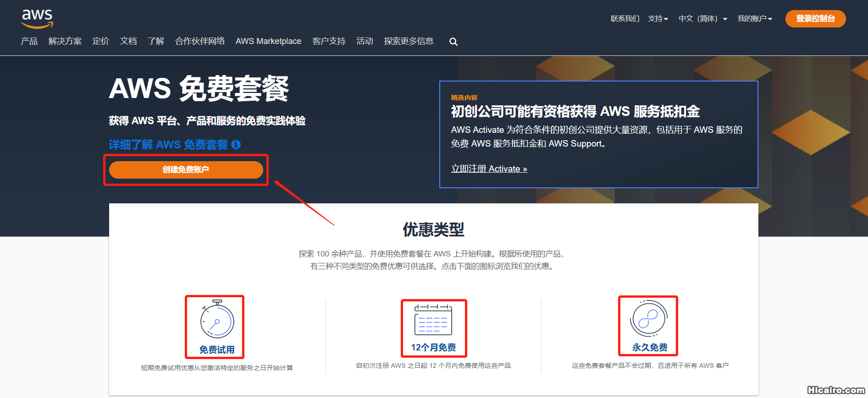Image resolution: width=868 pixels, height=398 pixels.
Task: Click the 登录控制台 button
Action: 815,19
